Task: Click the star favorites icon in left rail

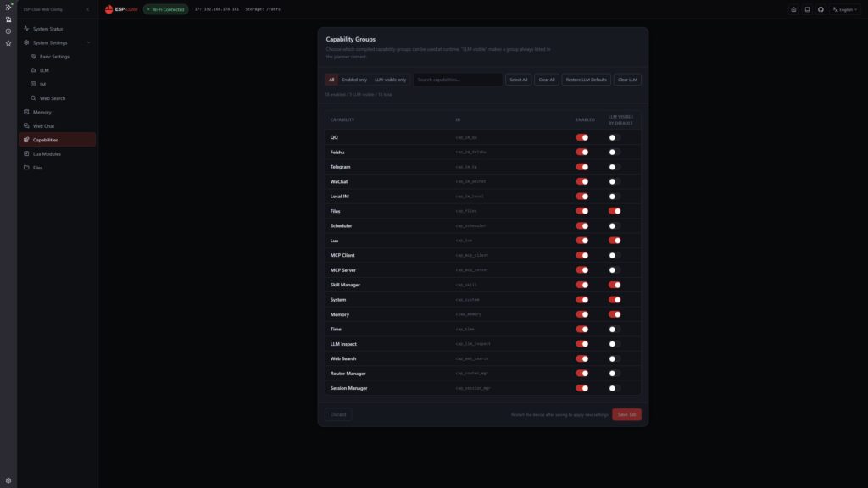Action: 8,43
